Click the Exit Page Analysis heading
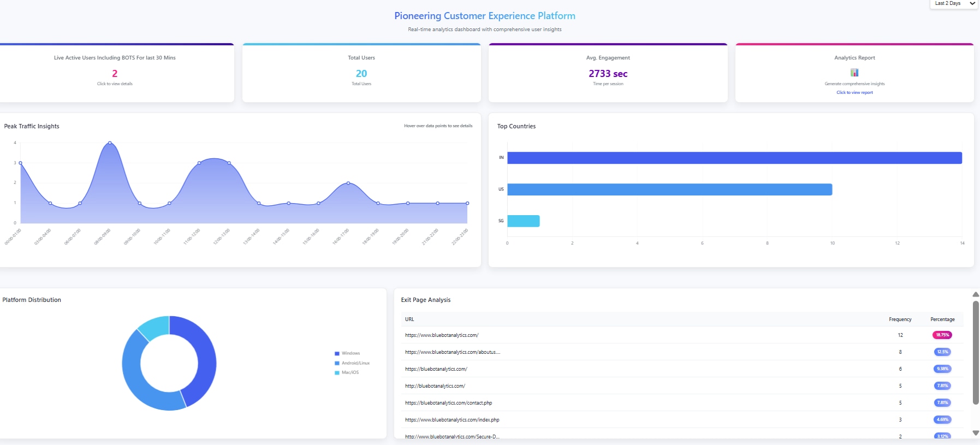The image size is (980, 445). (426, 300)
